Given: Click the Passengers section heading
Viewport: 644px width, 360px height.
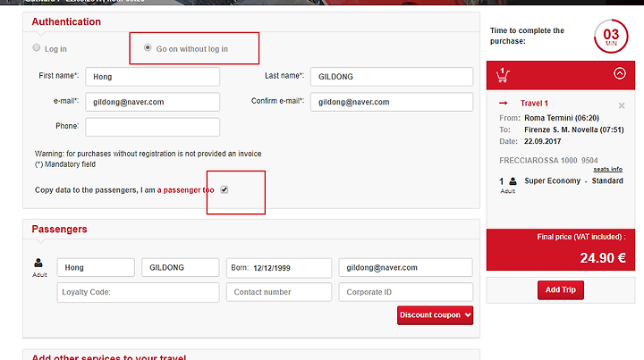Looking at the screenshot, I should tap(60, 230).
